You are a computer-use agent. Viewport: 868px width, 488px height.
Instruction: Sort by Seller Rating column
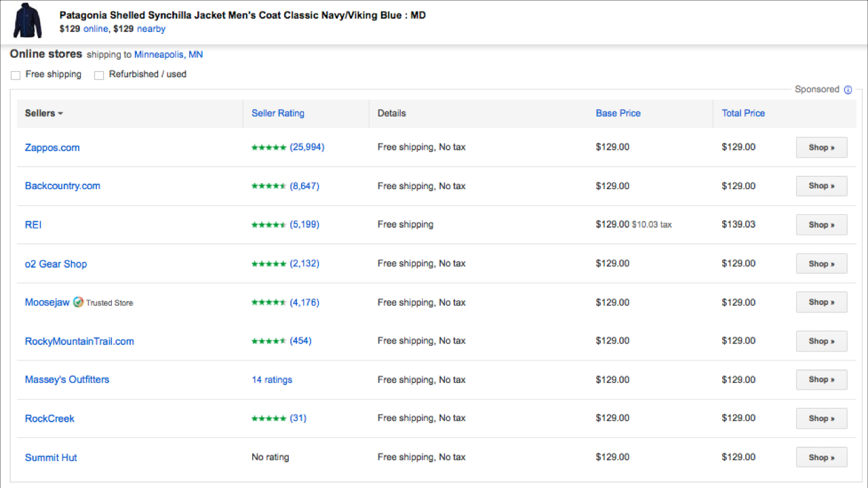point(278,113)
